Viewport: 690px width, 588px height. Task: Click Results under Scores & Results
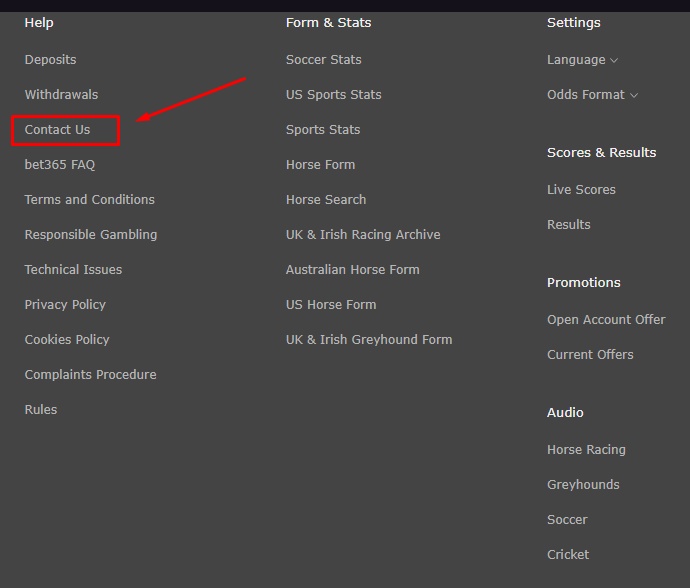click(569, 224)
